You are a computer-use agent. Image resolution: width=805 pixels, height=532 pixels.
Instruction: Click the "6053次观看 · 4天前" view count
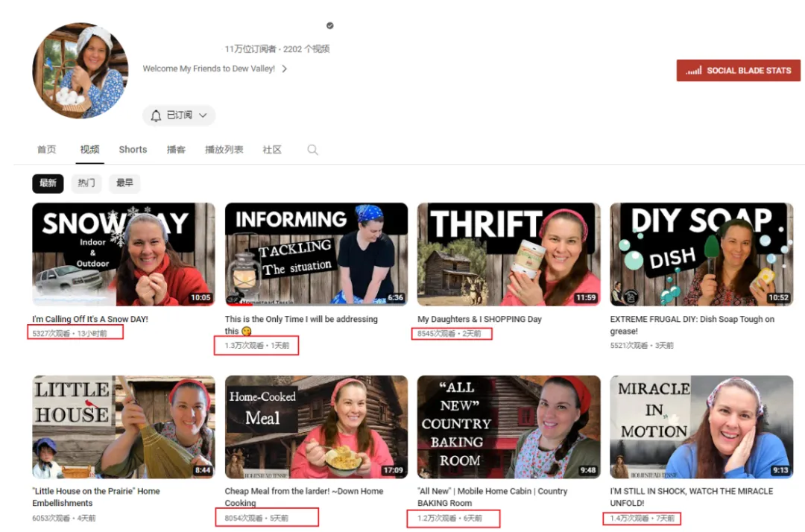(x=64, y=519)
